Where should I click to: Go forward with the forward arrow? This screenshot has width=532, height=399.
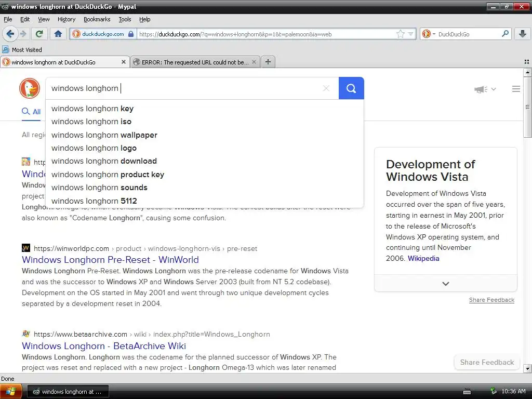(x=23, y=34)
